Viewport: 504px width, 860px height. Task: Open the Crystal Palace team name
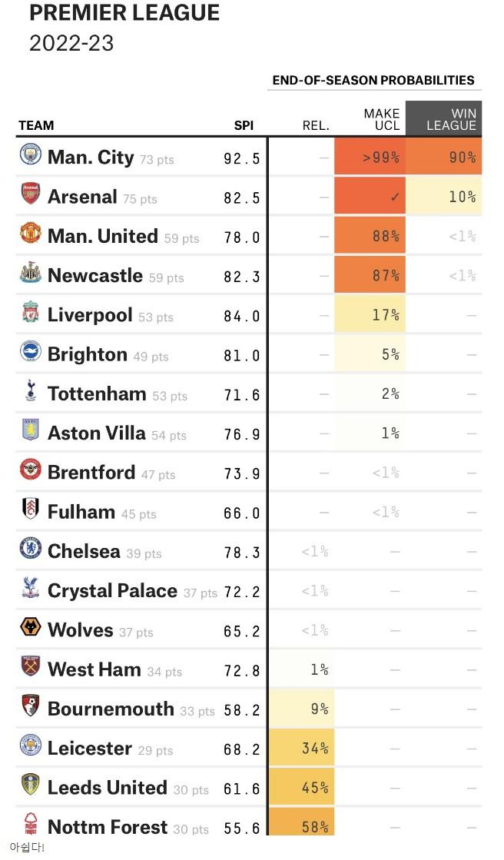[112, 591]
